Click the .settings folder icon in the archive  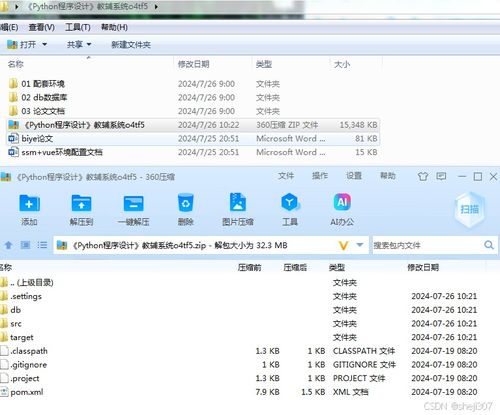pos(4,296)
